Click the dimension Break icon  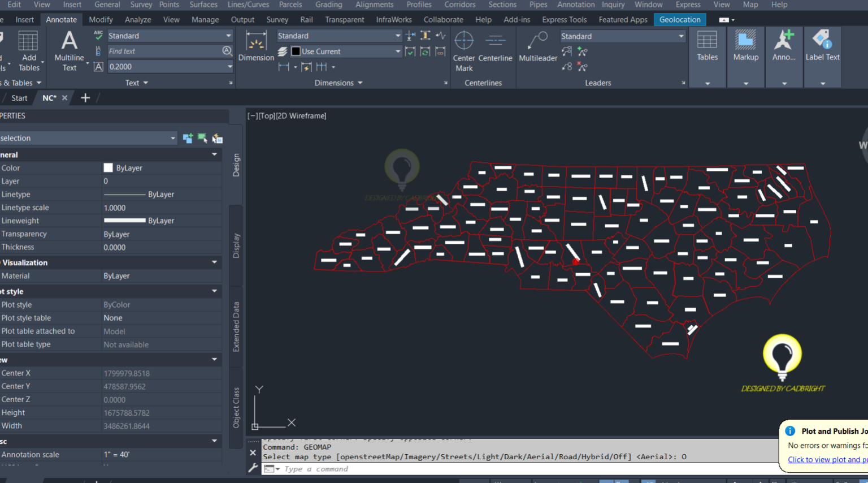pos(411,35)
